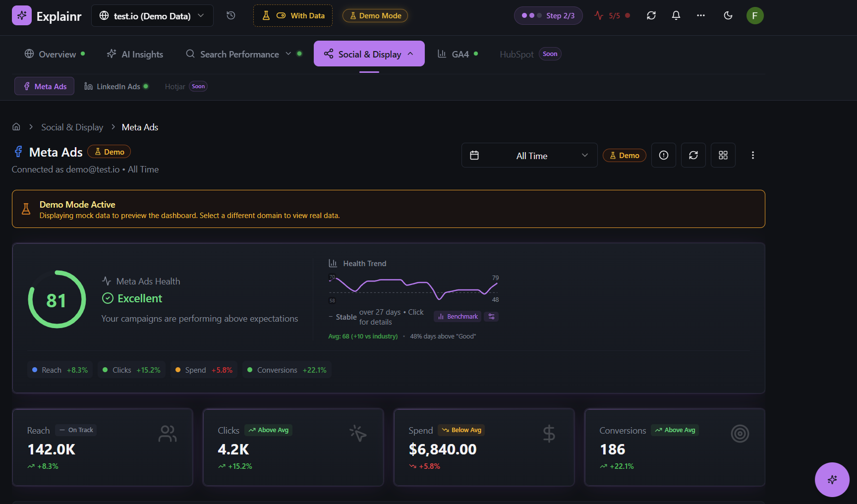Switch to the GA4 tab
857x504 pixels.
(x=457, y=54)
